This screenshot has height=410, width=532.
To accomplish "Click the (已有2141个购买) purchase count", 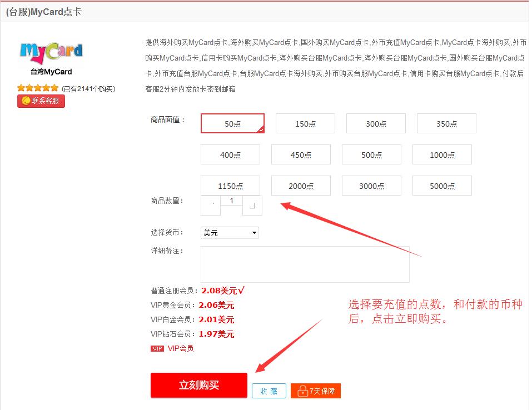I will pyautogui.click(x=88, y=89).
